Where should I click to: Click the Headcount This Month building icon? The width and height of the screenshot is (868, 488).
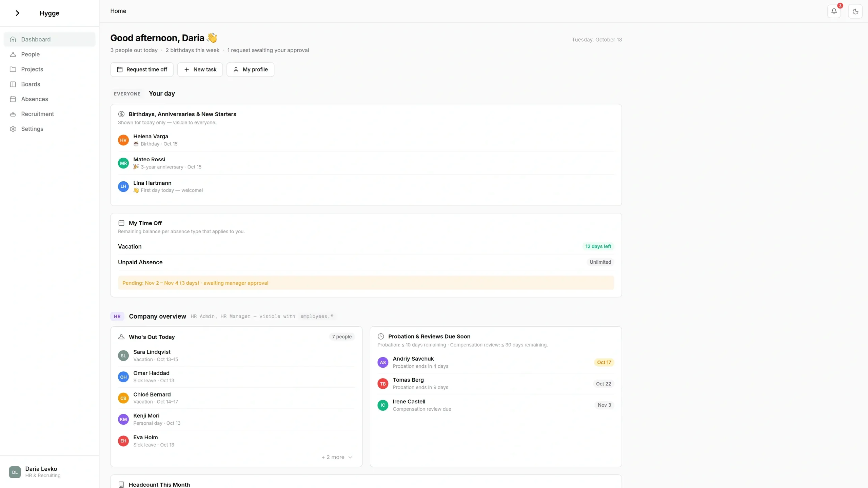tap(121, 485)
